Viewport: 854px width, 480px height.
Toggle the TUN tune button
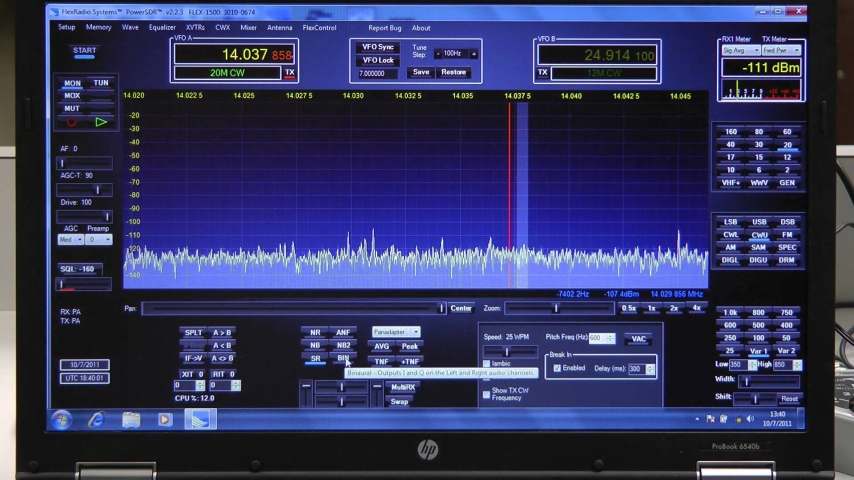tap(101, 83)
